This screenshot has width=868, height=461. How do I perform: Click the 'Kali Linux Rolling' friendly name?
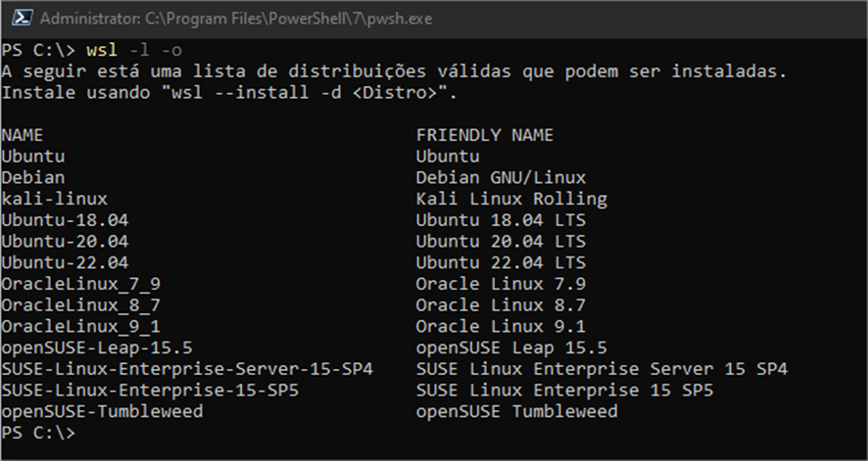pyautogui.click(x=511, y=199)
